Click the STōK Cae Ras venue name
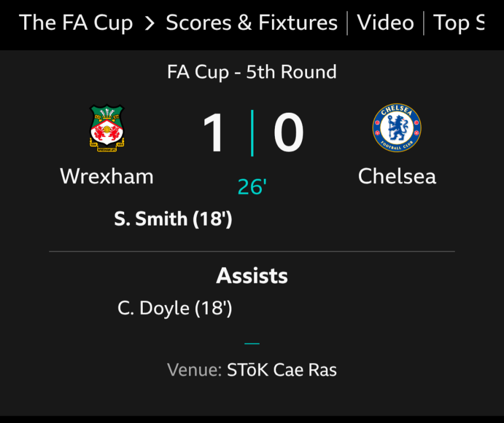Screen dimensions: 504x423 pos(282,371)
